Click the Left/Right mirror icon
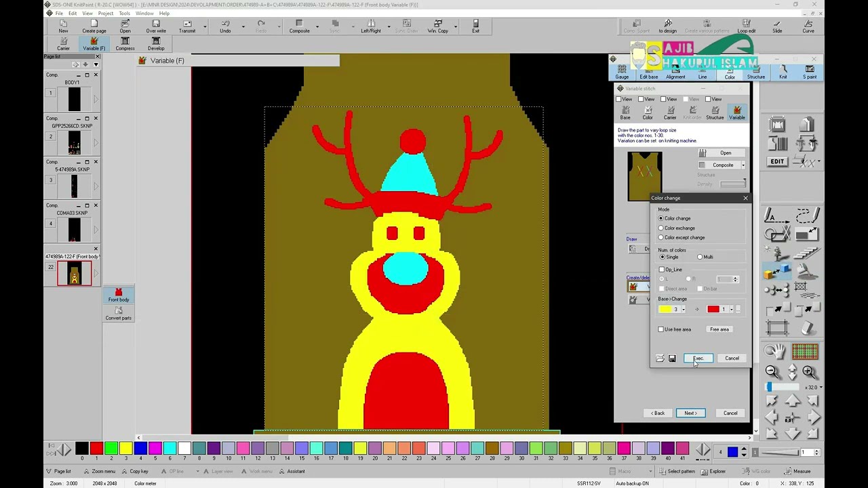 370,26
